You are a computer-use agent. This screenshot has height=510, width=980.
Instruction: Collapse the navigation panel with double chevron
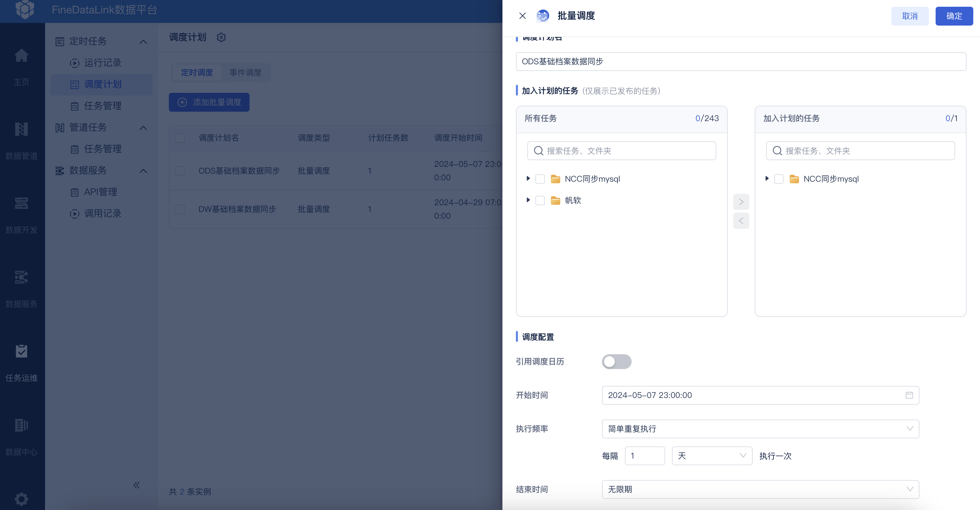(x=137, y=485)
